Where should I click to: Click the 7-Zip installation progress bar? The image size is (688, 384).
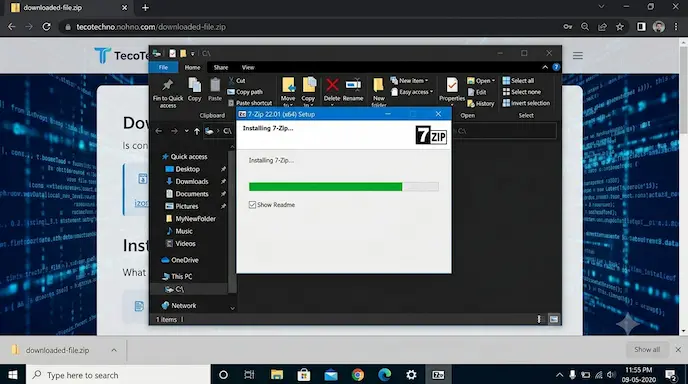[x=344, y=187]
